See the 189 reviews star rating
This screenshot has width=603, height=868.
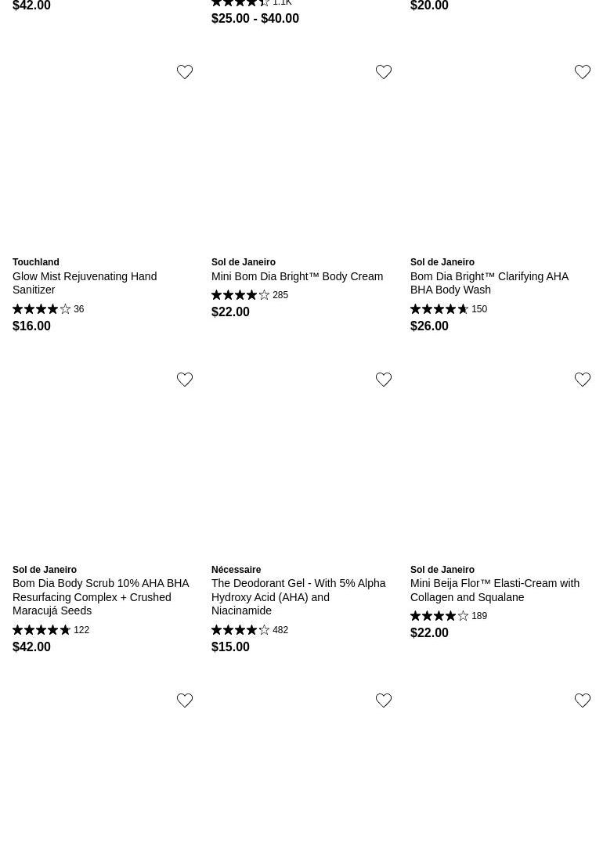pyautogui.click(x=448, y=616)
